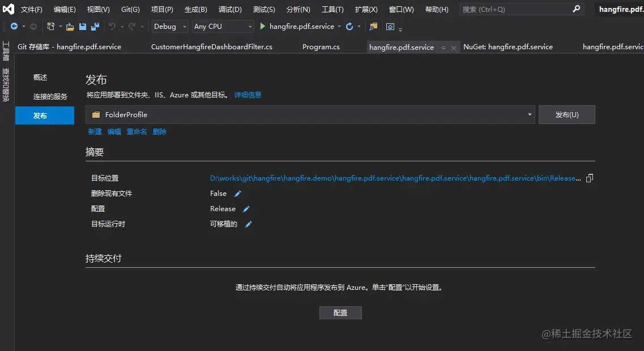This screenshot has width=644, height=351.
Task: Click the browser preview toolbar icon
Action: tap(390, 27)
